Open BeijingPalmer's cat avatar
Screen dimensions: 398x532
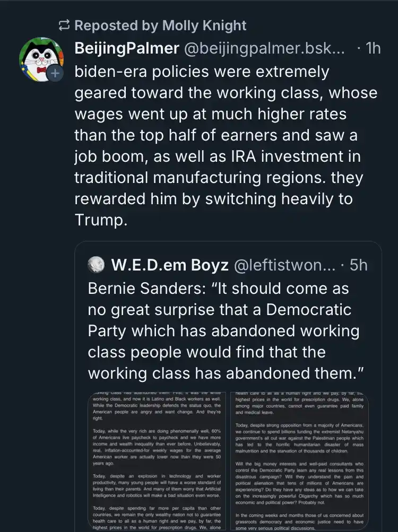[x=41, y=59]
